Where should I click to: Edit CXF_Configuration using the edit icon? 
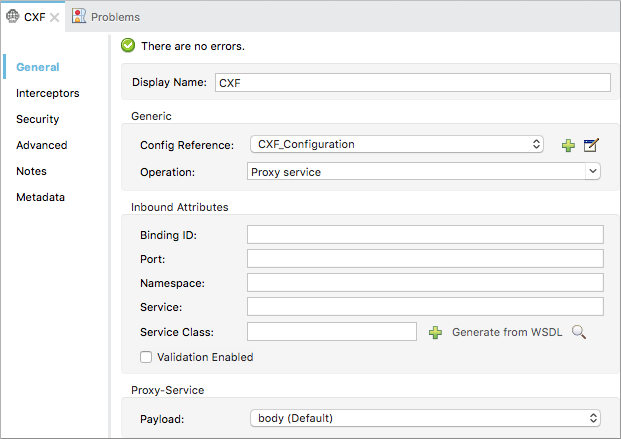click(x=591, y=145)
